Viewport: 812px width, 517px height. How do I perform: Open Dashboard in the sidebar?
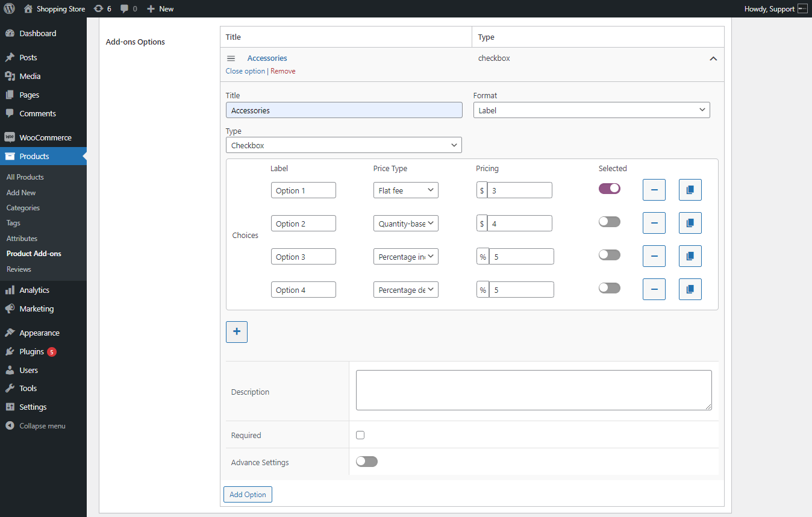point(43,34)
